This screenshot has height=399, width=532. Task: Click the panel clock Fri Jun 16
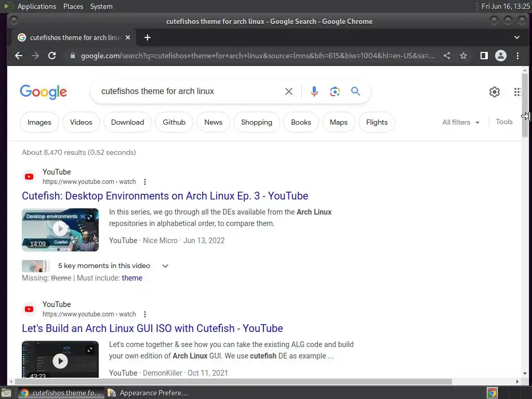(x=506, y=6)
